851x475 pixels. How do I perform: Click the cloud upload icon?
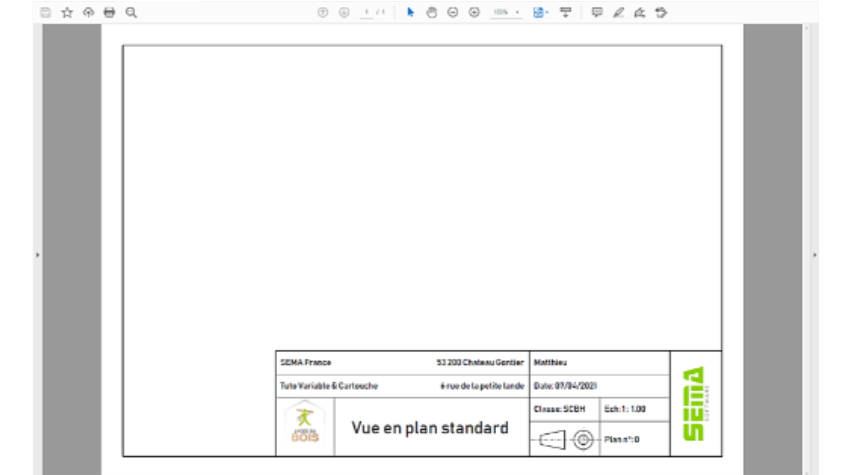point(88,12)
